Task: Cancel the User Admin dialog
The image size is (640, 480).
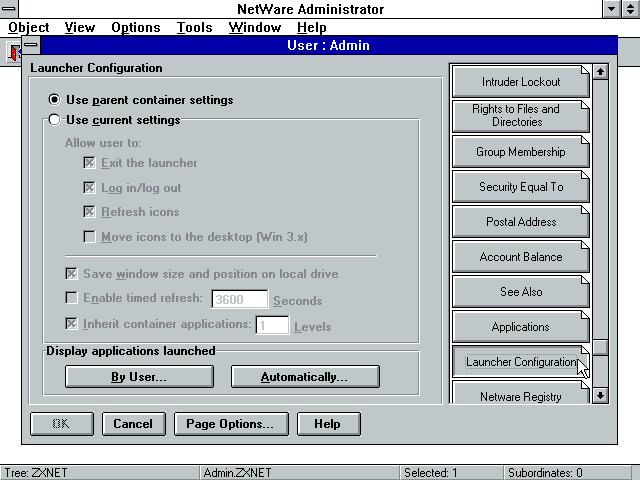Action: coord(133,424)
